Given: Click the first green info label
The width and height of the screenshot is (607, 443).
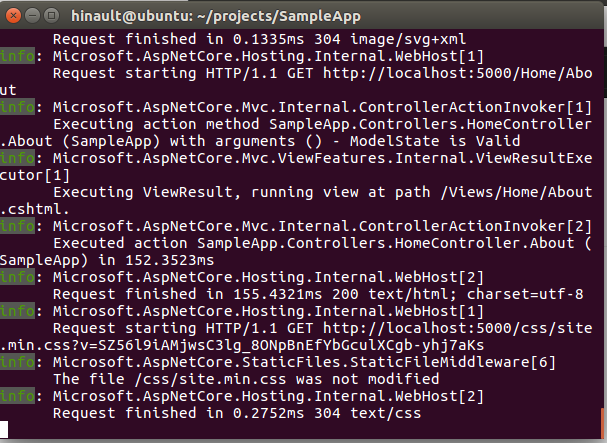Looking at the screenshot, I should 14,56.
